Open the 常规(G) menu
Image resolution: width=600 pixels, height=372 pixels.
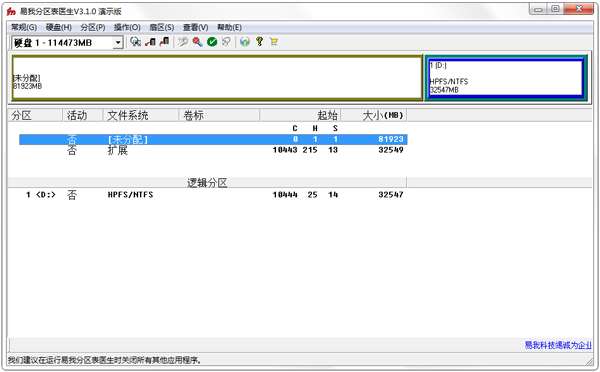tap(24, 27)
